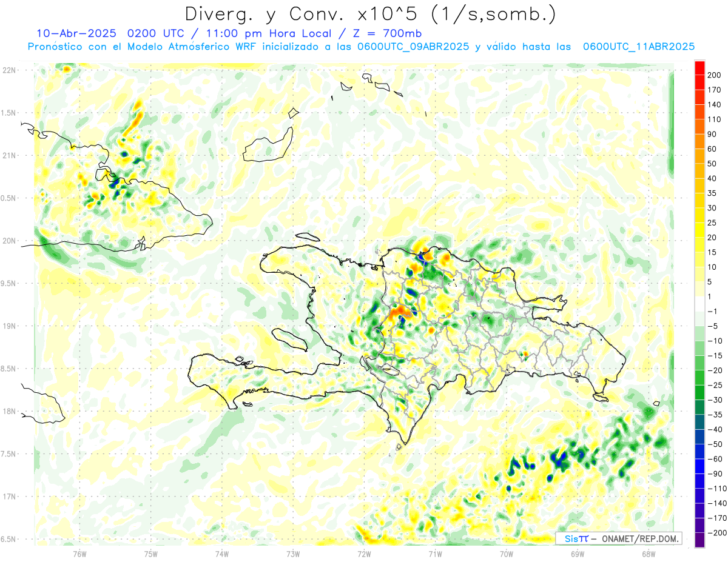Click the 68W longitude label
This screenshot has width=728, height=562.
(649, 554)
